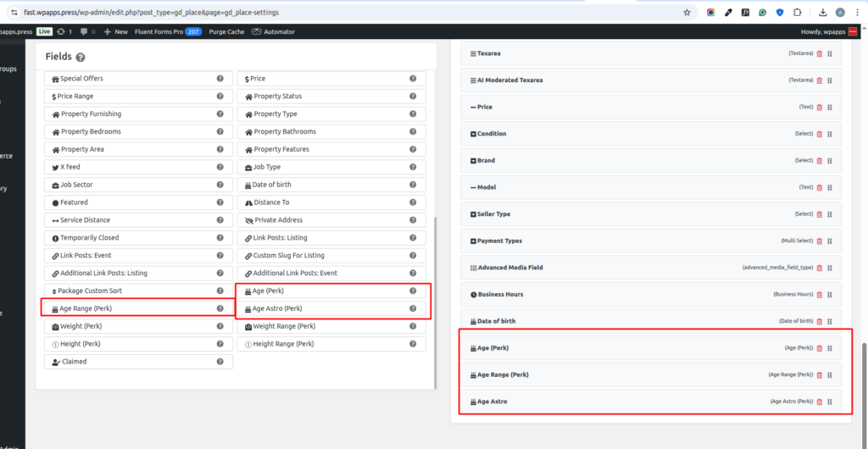The height and width of the screenshot is (449, 868).
Task: Open the New content menu in admin bar
Action: 115,31
